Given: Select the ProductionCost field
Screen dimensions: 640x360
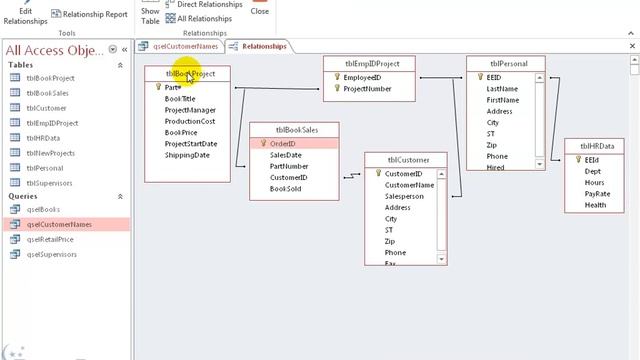Looking at the screenshot, I should click(190, 121).
